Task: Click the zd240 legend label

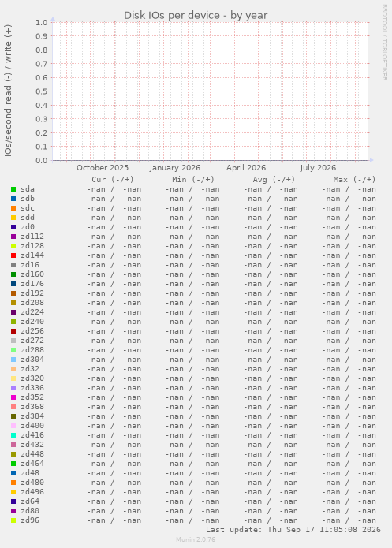Action: point(32,322)
